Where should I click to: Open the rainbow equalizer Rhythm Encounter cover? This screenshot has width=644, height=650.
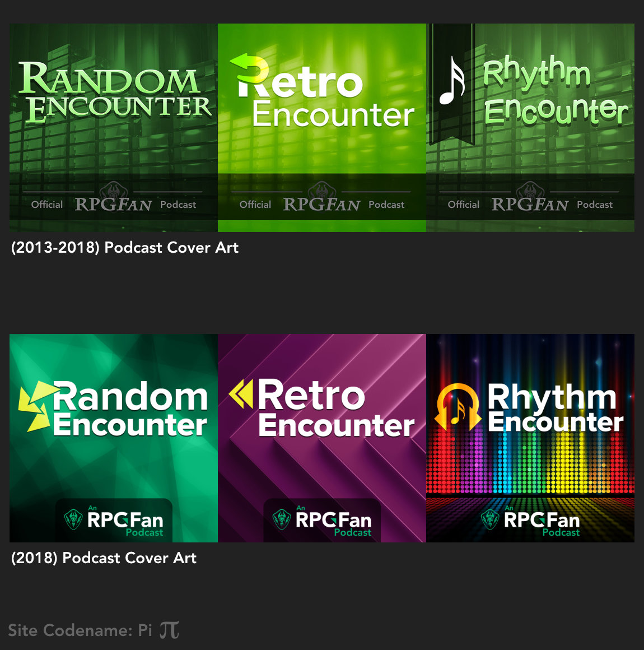click(530, 438)
